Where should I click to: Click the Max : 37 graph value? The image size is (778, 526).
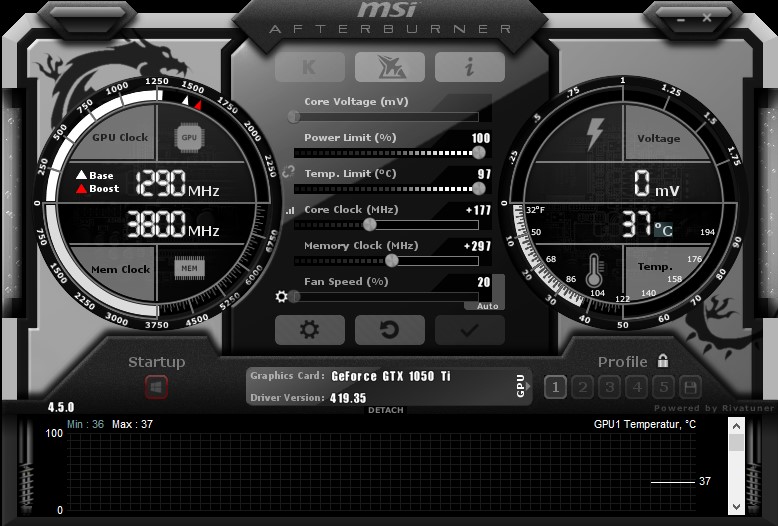click(132, 424)
